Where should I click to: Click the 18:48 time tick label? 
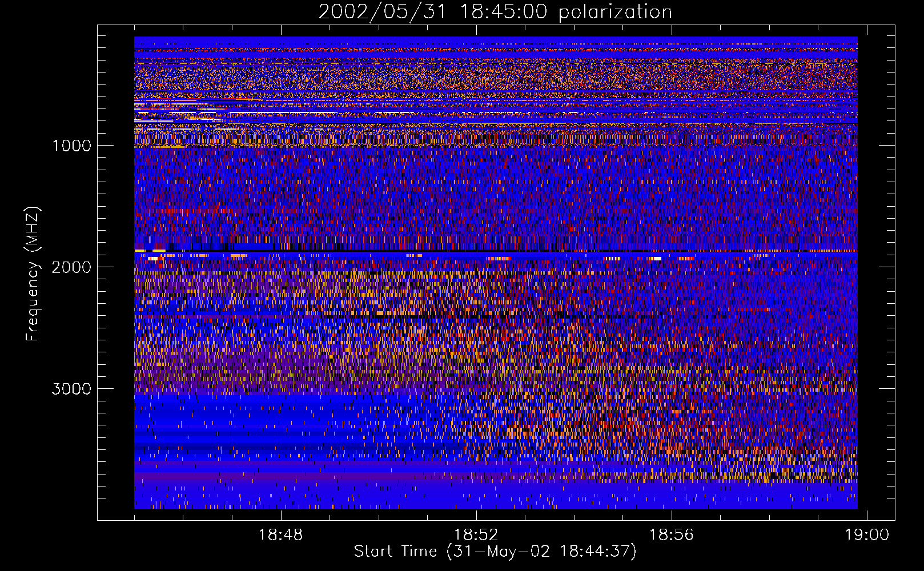coord(280,535)
